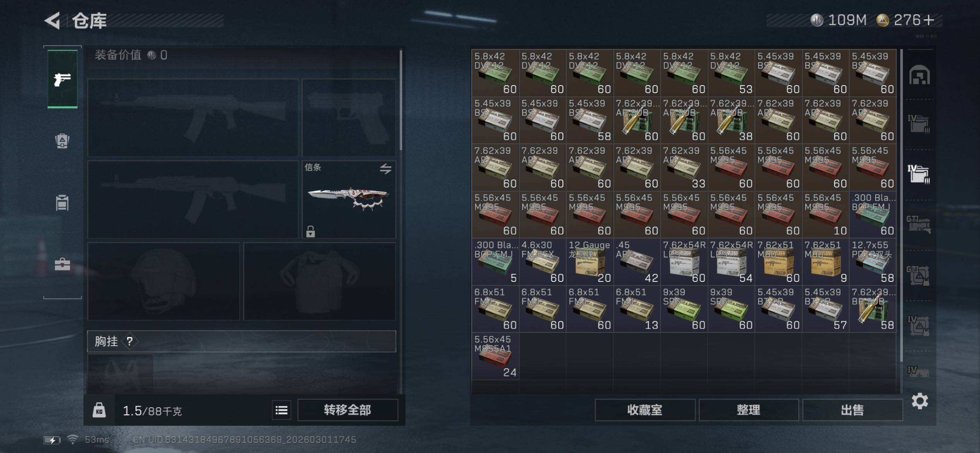980x453 pixels.
Task: Click the 整理 sort button
Action: [x=749, y=410]
